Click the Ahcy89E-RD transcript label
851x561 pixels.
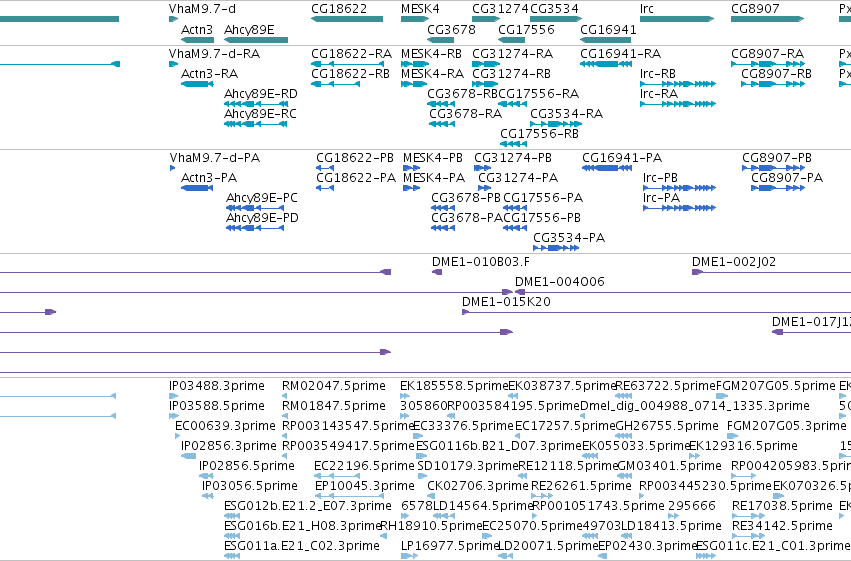click(x=261, y=94)
